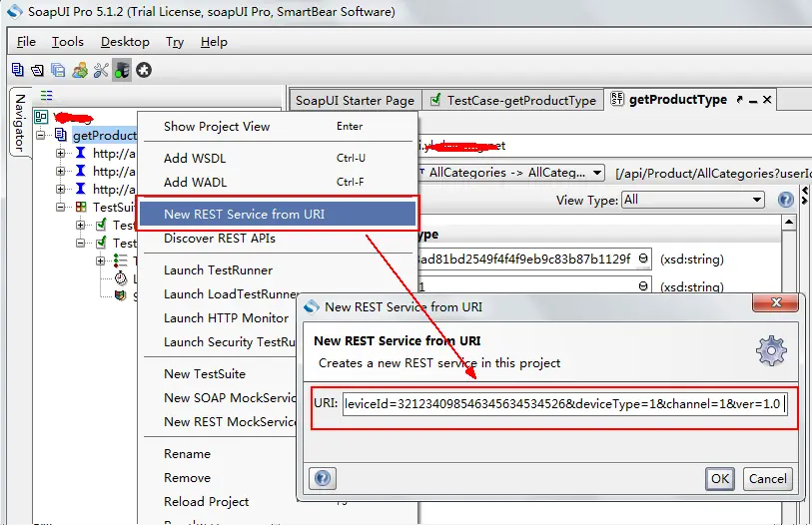Click Cancel in New REST Service dialog
The image size is (812, 525).
767,478
